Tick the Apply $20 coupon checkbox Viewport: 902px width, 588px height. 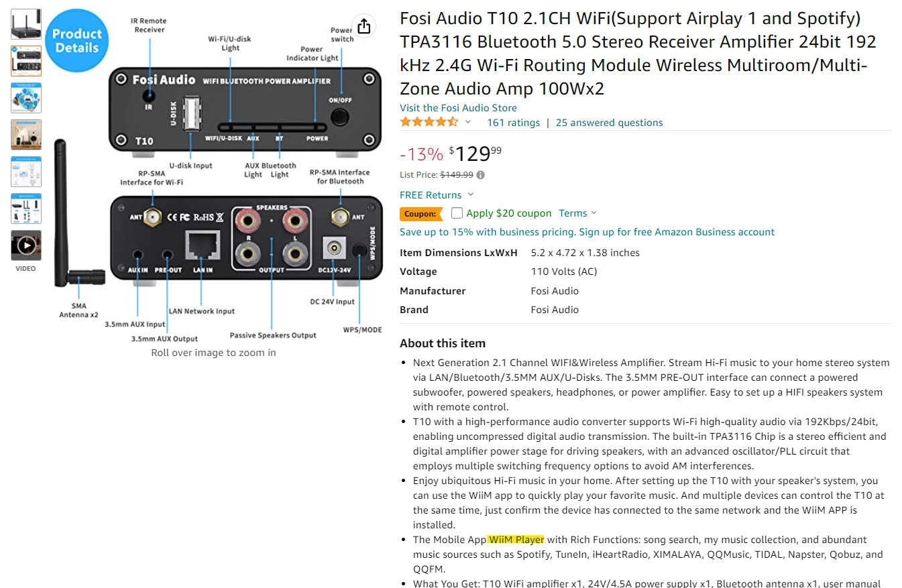457,213
